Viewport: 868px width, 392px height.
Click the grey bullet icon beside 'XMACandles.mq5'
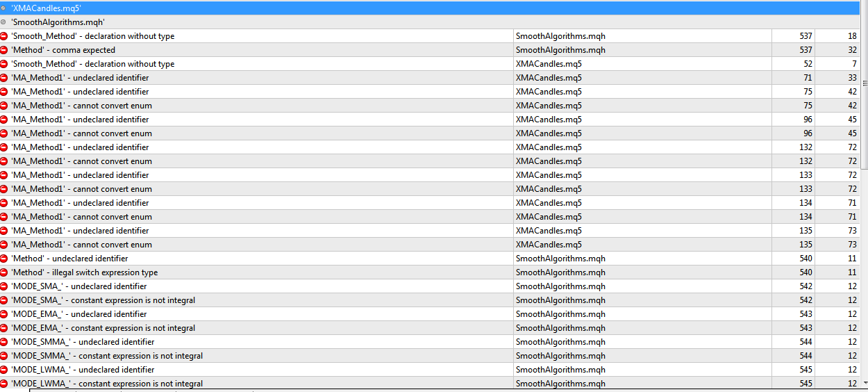(x=3, y=8)
